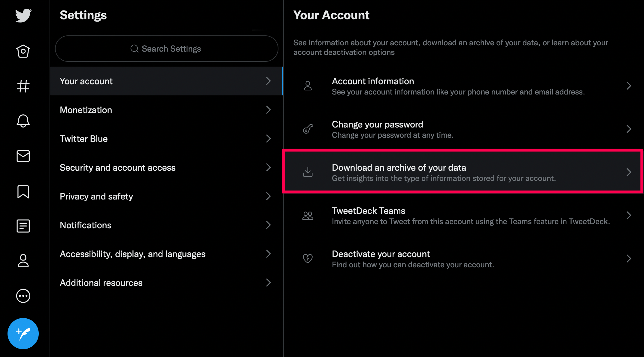
Task: Expand Privacy and safety chevron
Action: pyautogui.click(x=268, y=196)
